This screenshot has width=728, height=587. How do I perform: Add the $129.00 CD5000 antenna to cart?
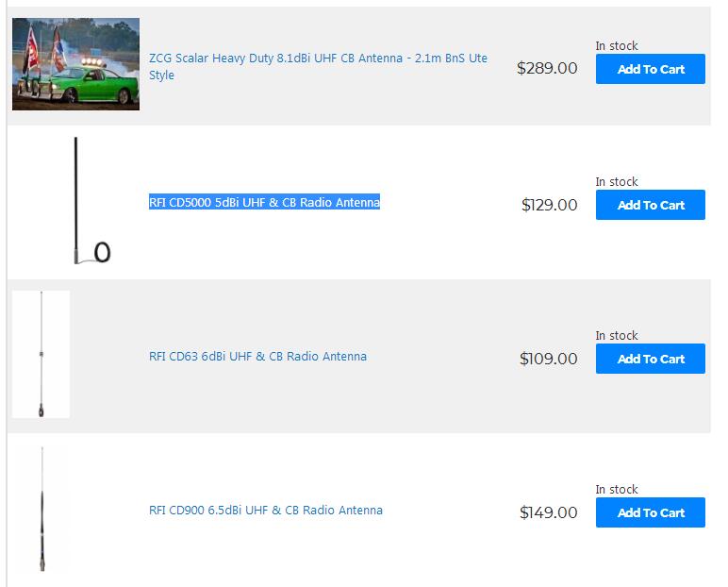click(651, 205)
